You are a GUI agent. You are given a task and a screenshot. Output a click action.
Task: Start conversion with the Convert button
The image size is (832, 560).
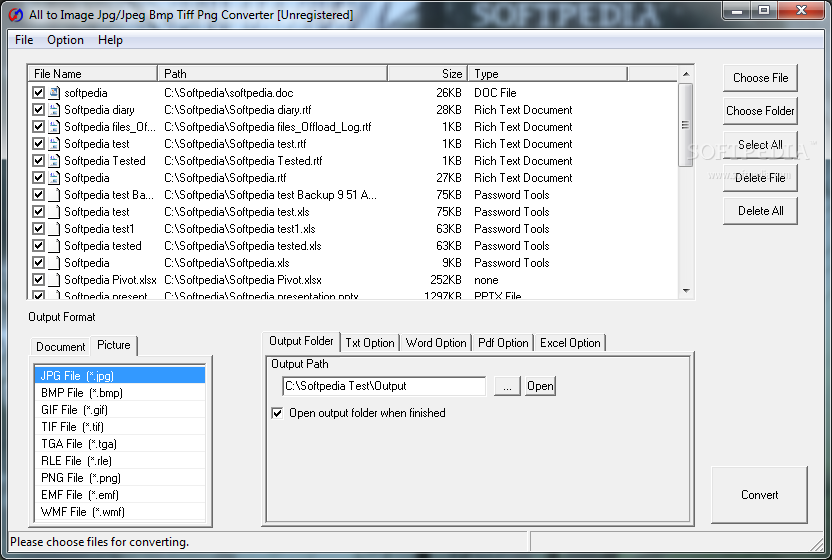[x=759, y=495]
